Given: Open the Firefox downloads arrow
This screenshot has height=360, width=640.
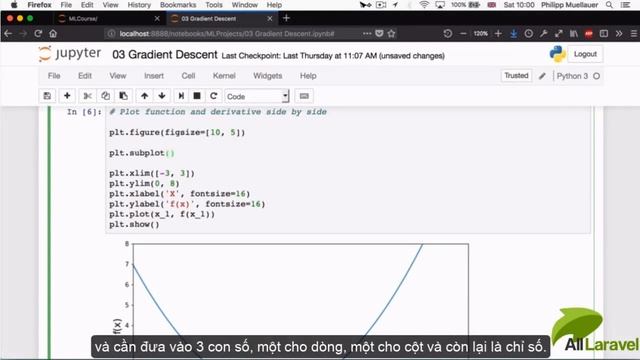Looking at the screenshot, I should pyautogui.click(x=513, y=33).
